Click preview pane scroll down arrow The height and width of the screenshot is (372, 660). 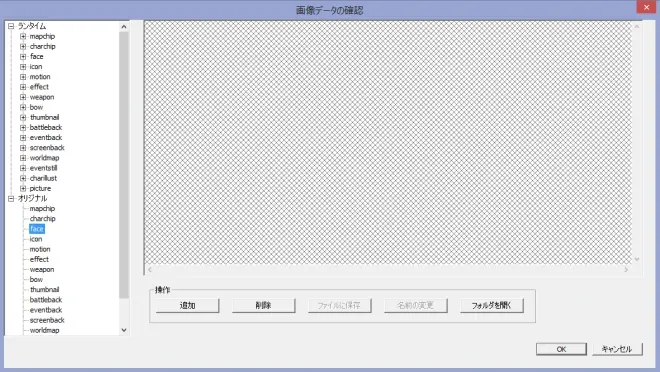pyautogui.click(x=637, y=259)
